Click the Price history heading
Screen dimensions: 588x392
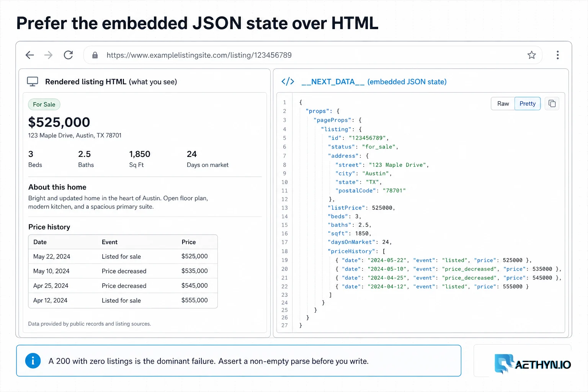[x=49, y=227]
